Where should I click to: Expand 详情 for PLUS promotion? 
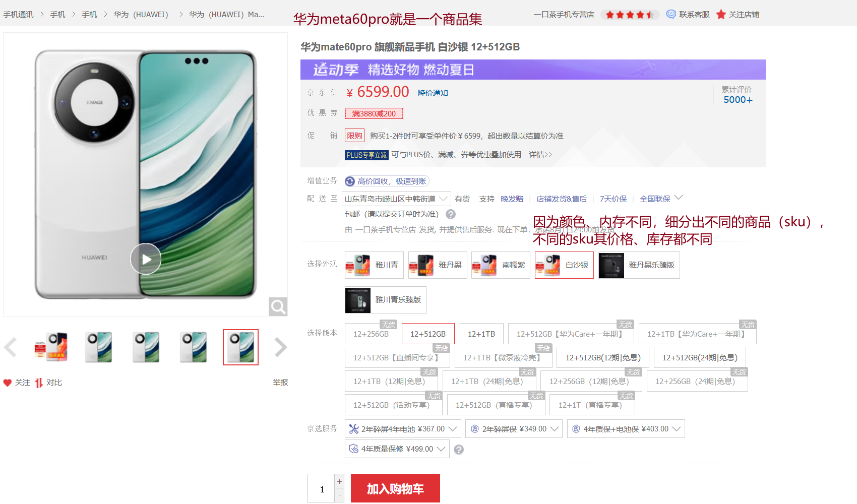[x=540, y=155]
